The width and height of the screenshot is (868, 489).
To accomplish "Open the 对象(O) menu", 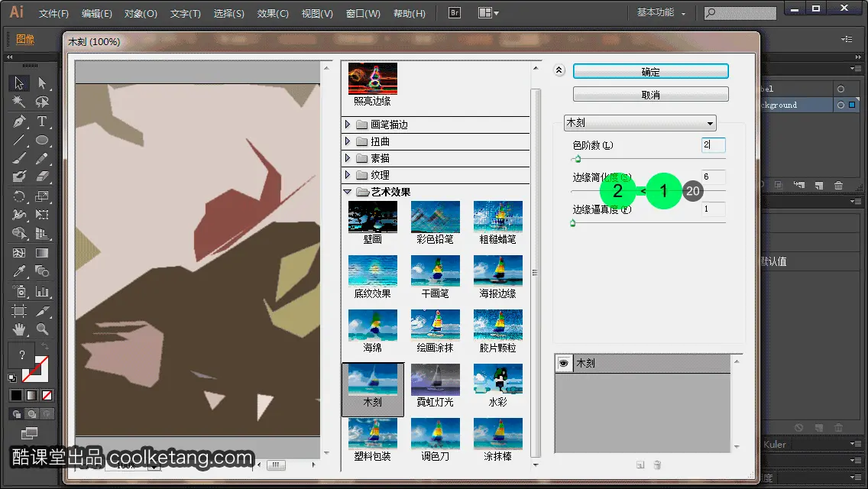I will point(141,13).
